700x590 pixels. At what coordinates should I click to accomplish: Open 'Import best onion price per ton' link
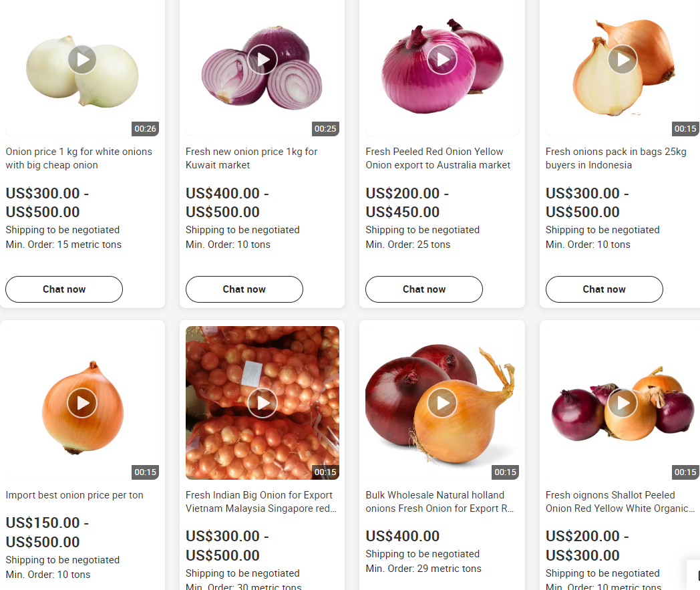[75, 495]
